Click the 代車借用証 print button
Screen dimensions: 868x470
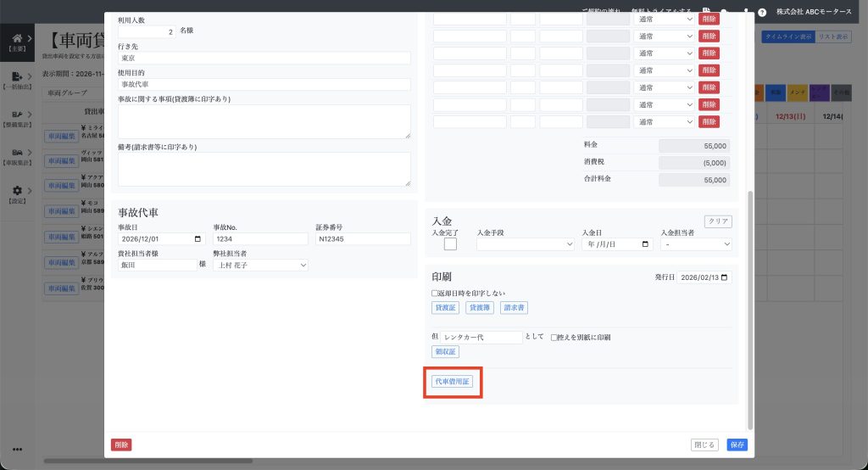(452, 383)
